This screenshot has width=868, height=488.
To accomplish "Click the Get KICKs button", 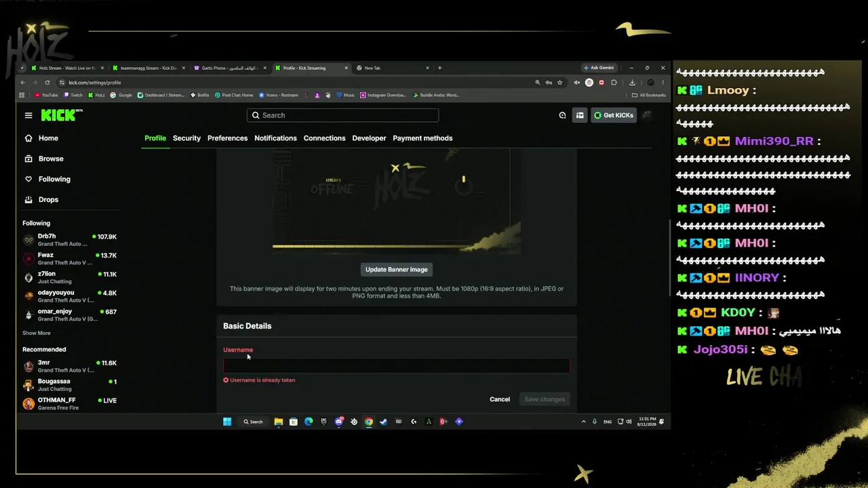I will coord(613,115).
